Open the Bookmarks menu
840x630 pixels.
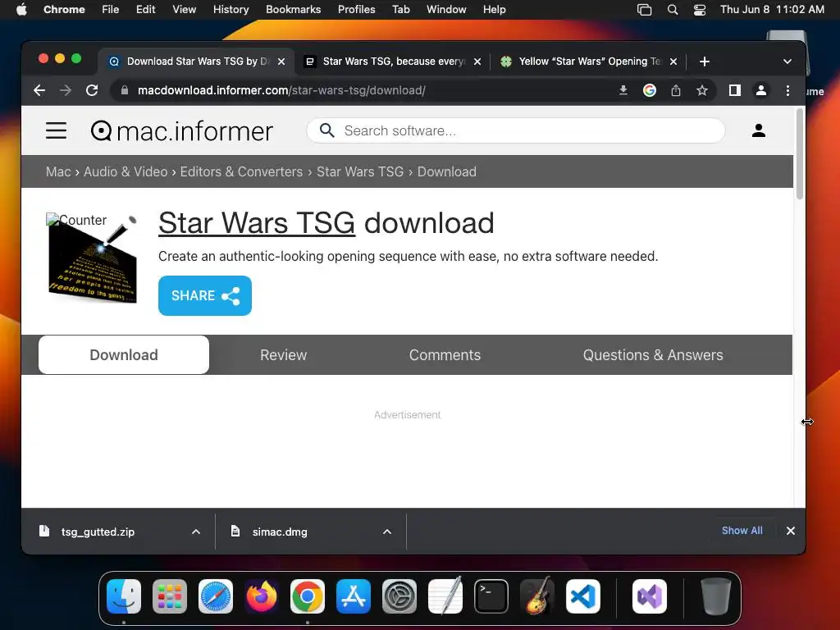tap(293, 10)
